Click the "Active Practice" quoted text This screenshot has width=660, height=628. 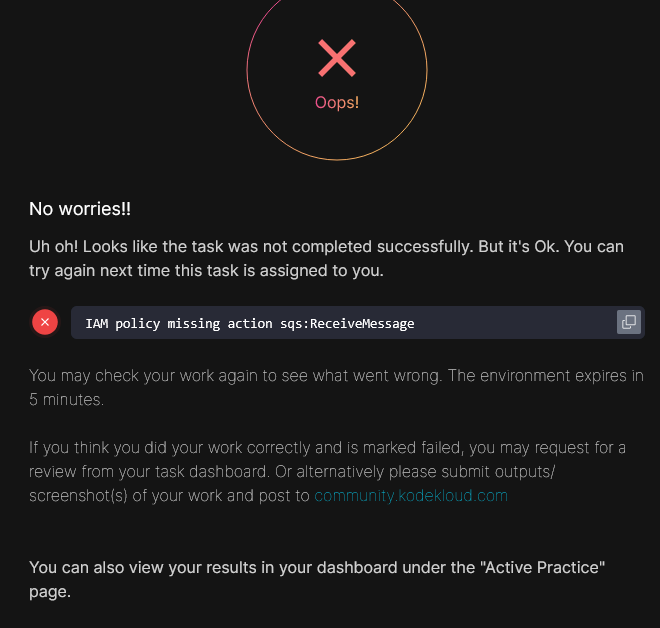(543, 567)
